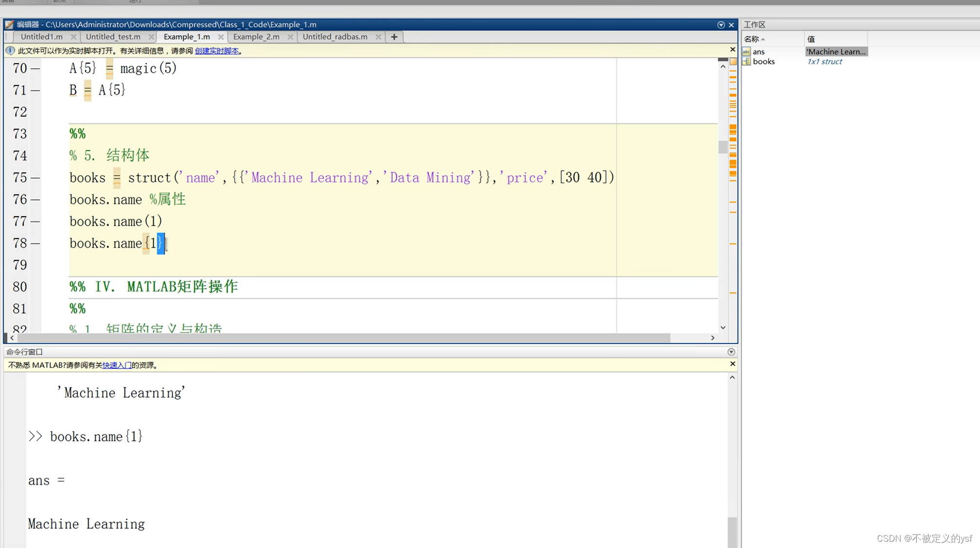Dismiss the live script info banner
This screenshot has height=548, width=980.
pos(733,50)
